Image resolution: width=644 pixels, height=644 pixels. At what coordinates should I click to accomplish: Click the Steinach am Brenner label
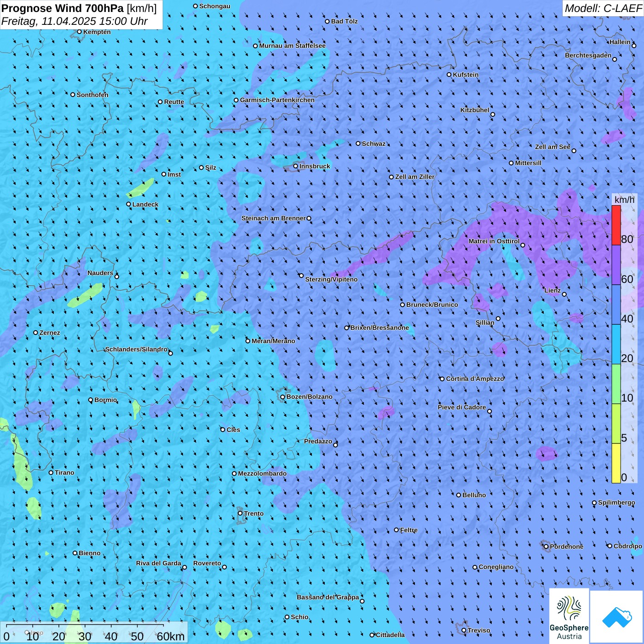273,218
